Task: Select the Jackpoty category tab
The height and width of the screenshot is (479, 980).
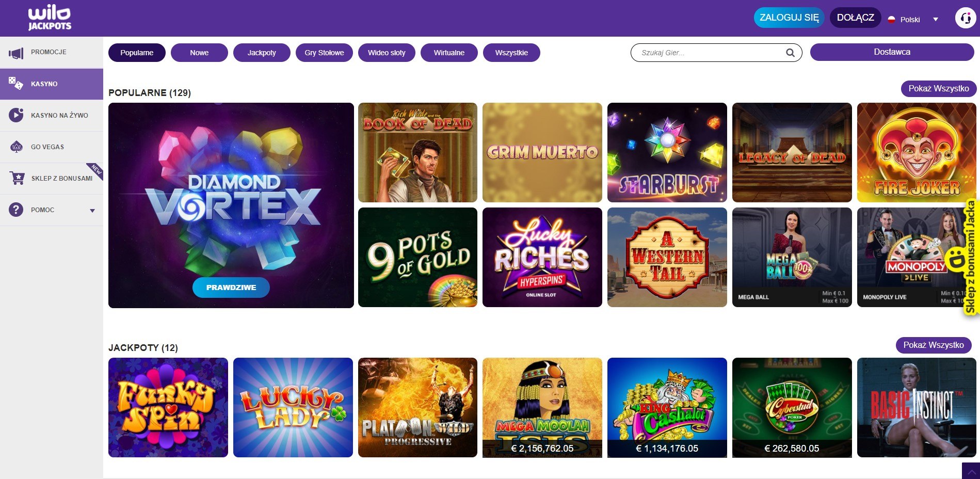Action: click(x=262, y=53)
